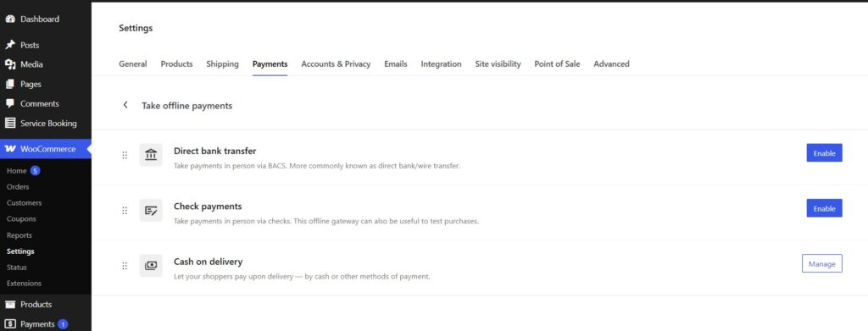Switch to the Point of Sale tab
The image size is (868, 331).
click(557, 64)
